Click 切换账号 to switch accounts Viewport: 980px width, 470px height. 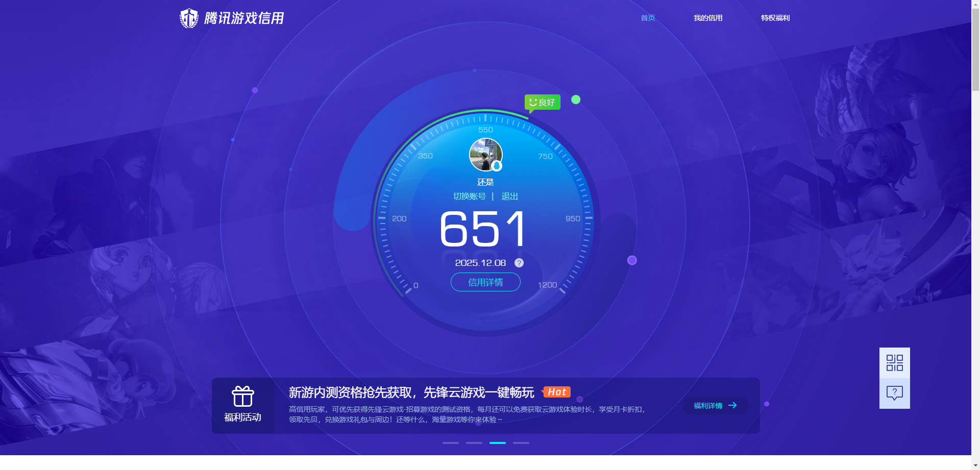pyautogui.click(x=470, y=196)
